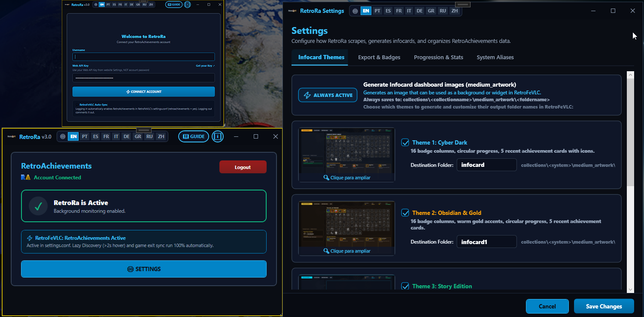644x317 pixels.
Task: Click lightning icon beside RetroFeVLC: RetroAchievements Active
Action: pyautogui.click(x=30, y=238)
